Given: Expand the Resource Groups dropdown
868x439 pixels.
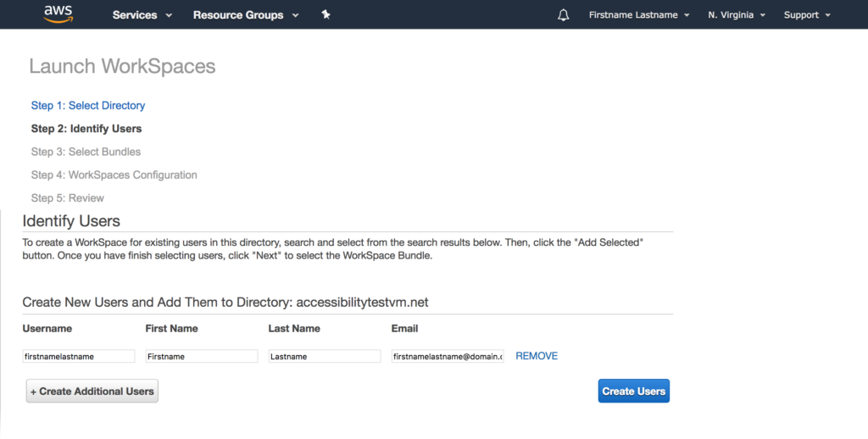Looking at the screenshot, I should pos(246,15).
